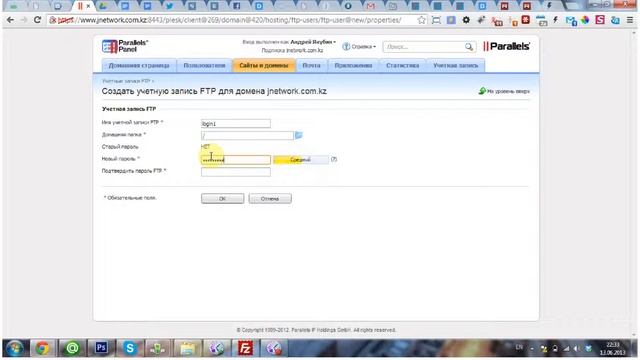Click the Подписка jnetwork.com.kz text
The width and height of the screenshot is (640, 360).
[292, 51]
